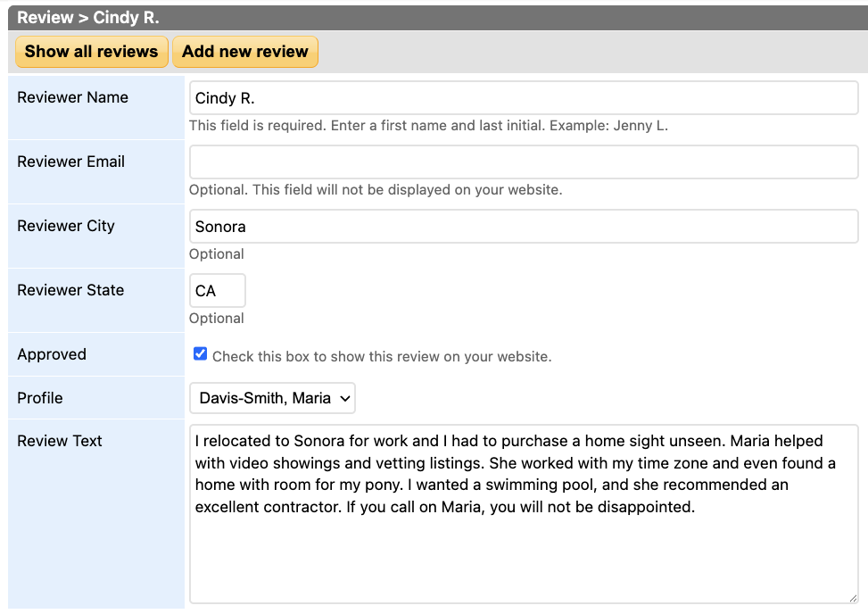Focus the Reviewer Name input field
The image size is (868, 614).
pos(523,98)
